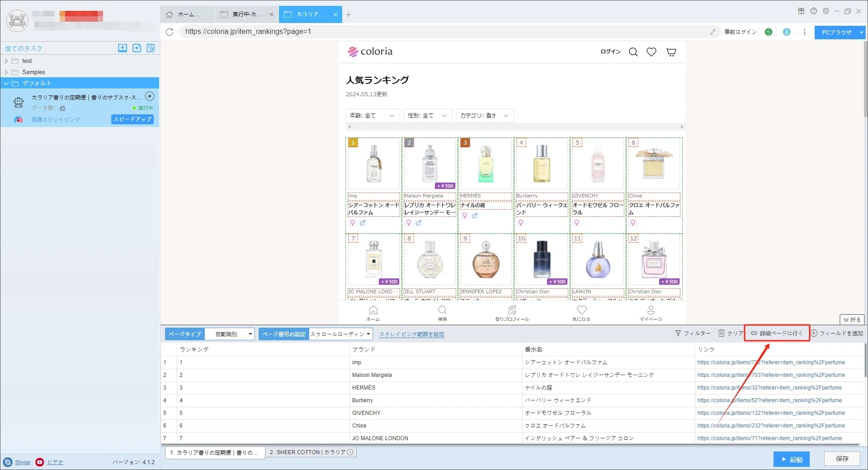Click the Skype icon in footer

[8, 462]
